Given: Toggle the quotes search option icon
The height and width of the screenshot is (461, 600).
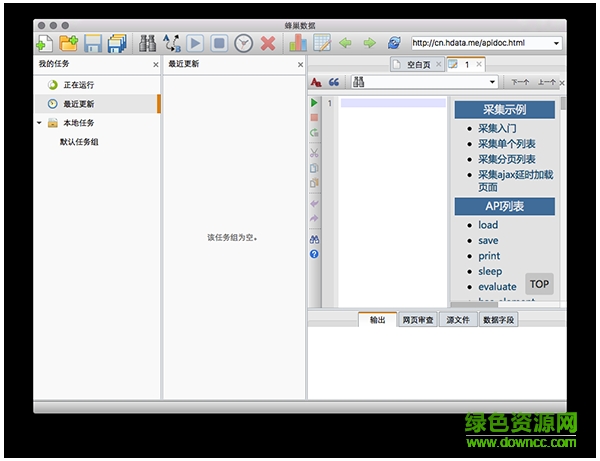Looking at the screenshot, I should (334, 82).
